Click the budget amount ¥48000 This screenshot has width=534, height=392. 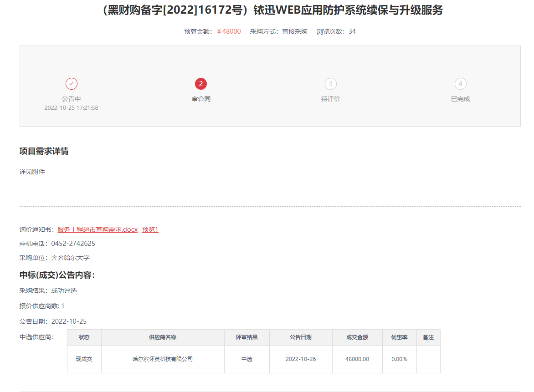(x=227, y=32)
